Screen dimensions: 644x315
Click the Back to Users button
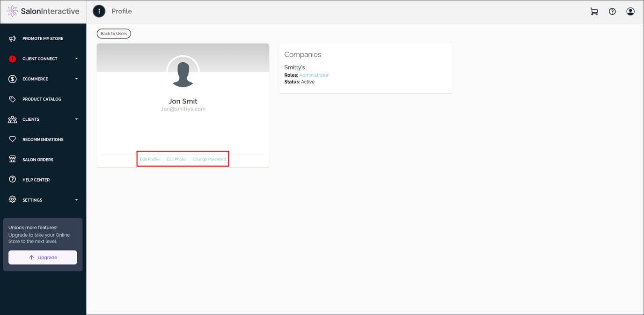[x=114, y=33]
